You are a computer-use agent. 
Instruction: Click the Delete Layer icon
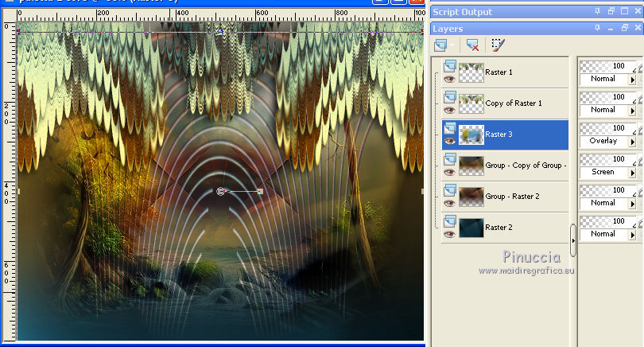(x=473, y=45)
